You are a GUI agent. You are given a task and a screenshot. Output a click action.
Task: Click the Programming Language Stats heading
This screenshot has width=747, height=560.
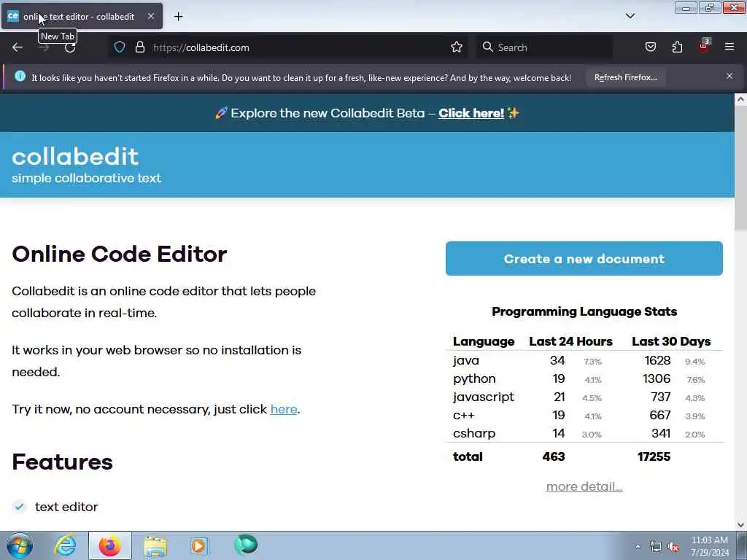584,311
